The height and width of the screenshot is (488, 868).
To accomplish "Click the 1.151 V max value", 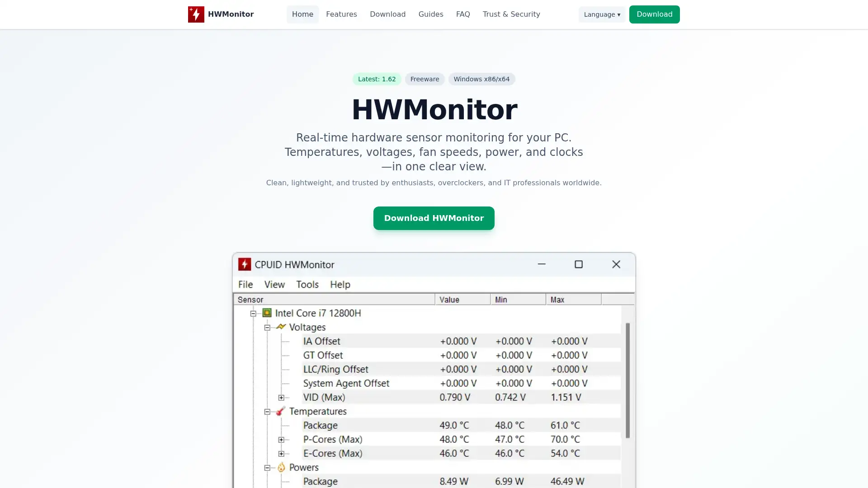I will (566, 397).
